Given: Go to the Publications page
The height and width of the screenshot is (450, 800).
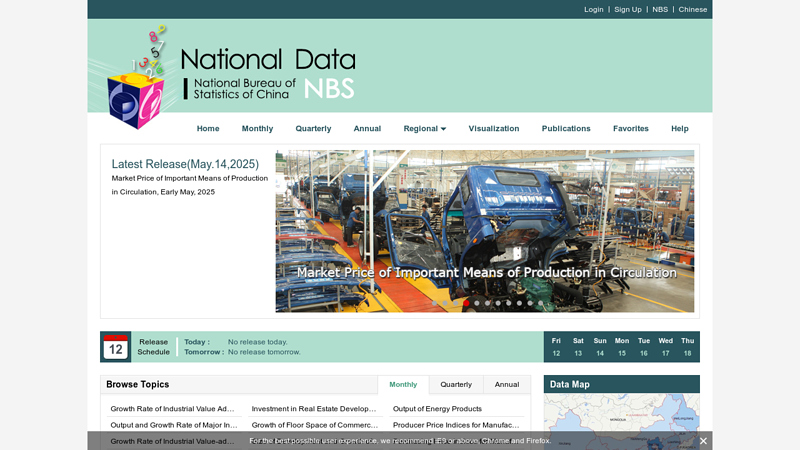Looking at the screenshot, I should pos(566,129).
